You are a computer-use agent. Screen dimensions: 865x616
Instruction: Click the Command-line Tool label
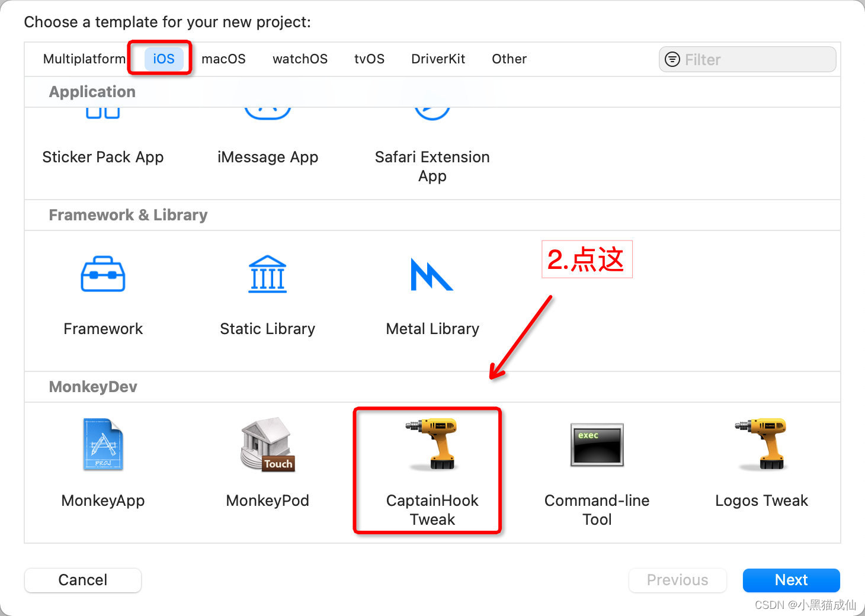point(597,510)
